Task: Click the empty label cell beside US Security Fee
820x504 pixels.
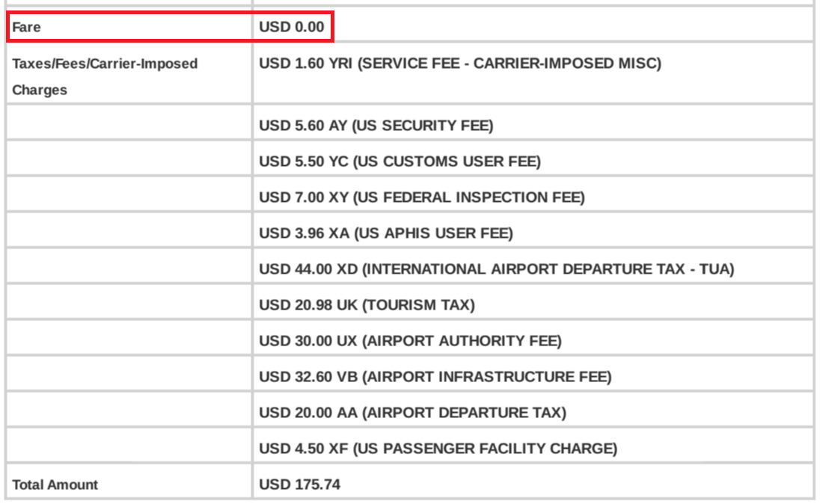Action: click(x=129, y=123)
